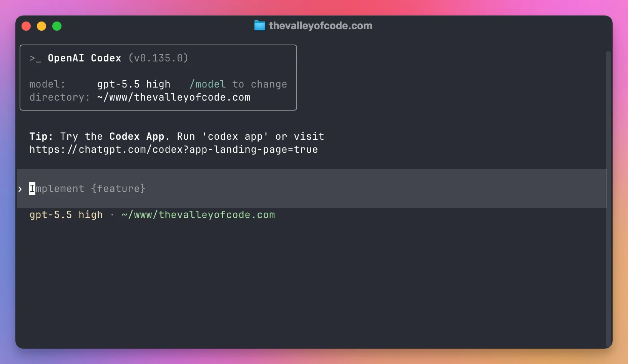Click the 'OpenAI Codex' heading text
The width and height of the screenshot is (628, 364).
click(x=85, y=58)
